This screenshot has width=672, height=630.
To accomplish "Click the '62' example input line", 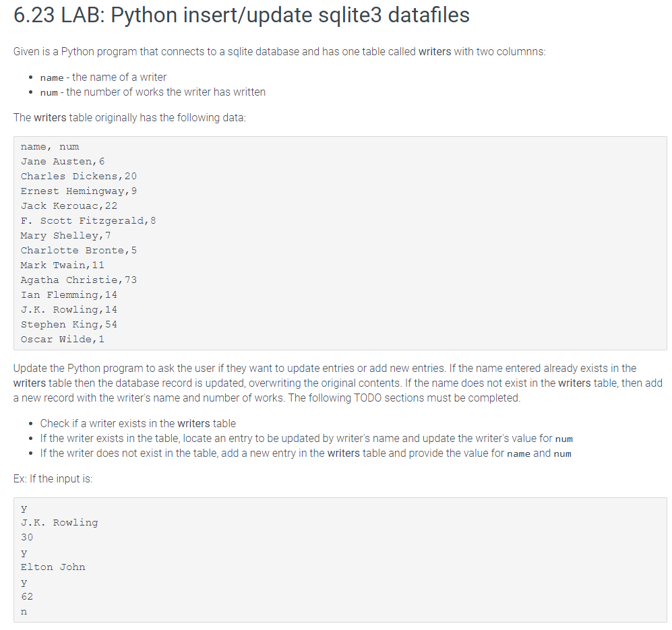I will coord(27,596).
